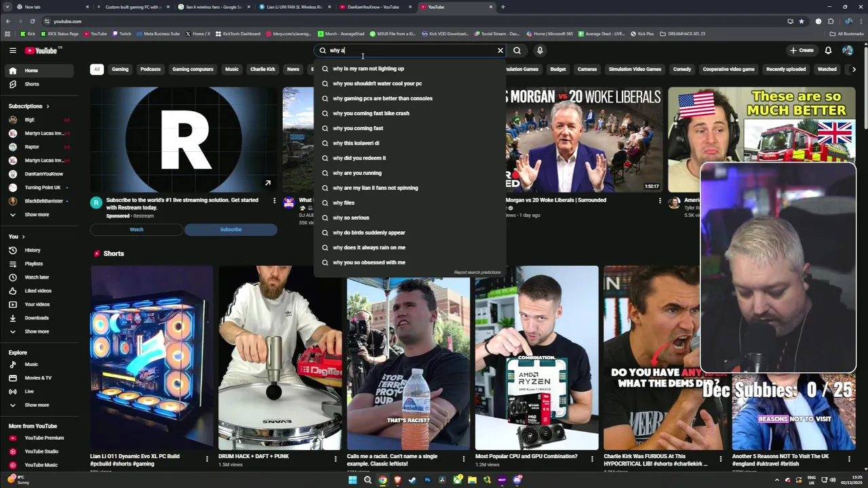This screenshot has width=868, height=488.
Task: Choose suggestion 'why is my ram not lighting up'
Action: pos(410,68)
